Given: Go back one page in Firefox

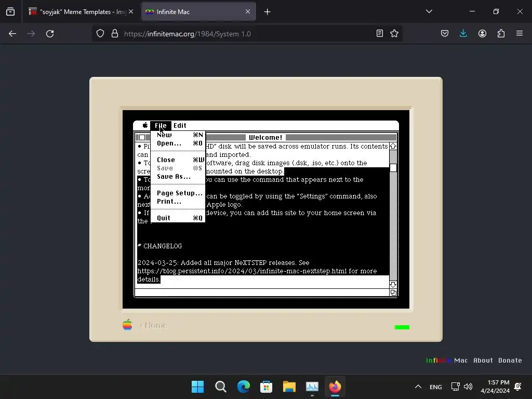Looking at the screenshot, I should point(12,34).
